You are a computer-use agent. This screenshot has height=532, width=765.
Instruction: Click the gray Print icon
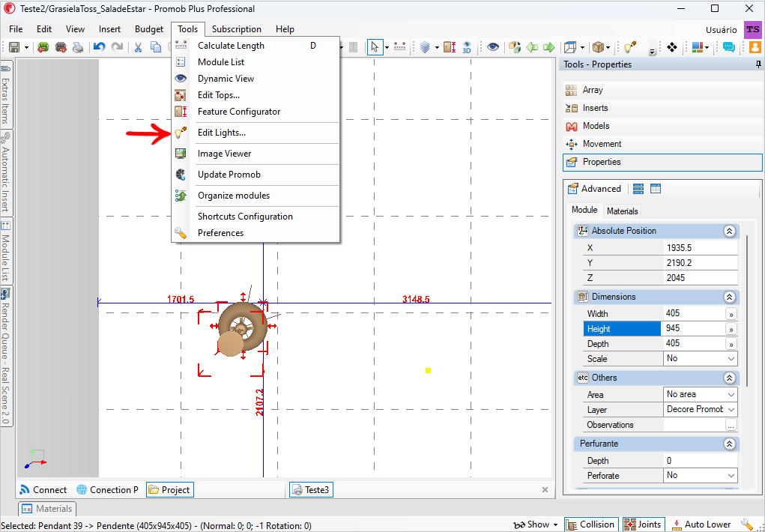click(78, 47)
